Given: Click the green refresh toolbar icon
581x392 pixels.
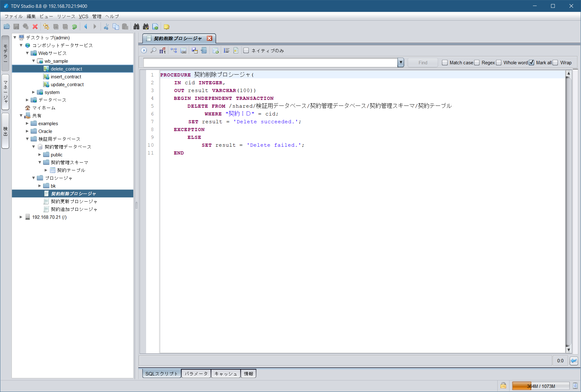Looking at the screenshot, I should 75,27.
